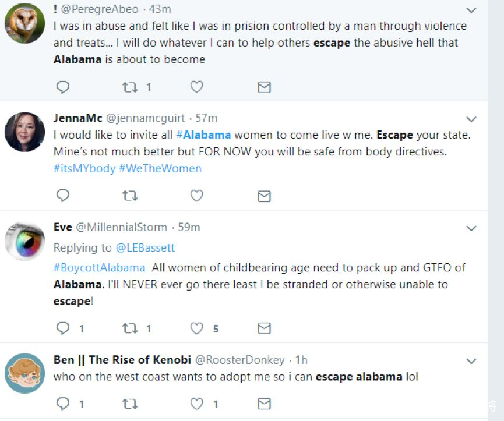The width and height of the screenshot is (504, 421).
Task: Reply to PeregreAbeo's tweet
Action: tap(62, 87)
